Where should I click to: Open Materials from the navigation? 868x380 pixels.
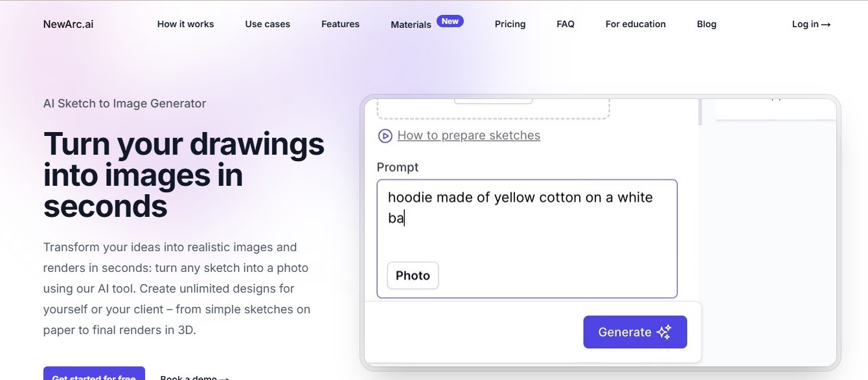(x=411, y=25)
